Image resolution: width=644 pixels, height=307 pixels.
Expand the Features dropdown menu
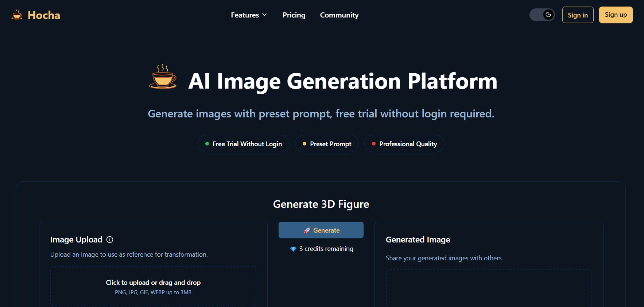pyautogui.click(x=249, y=15)
